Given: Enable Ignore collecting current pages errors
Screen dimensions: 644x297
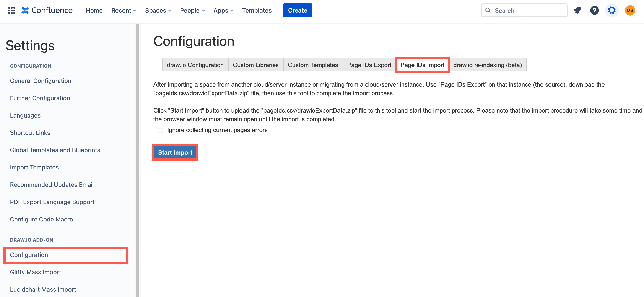Looking at the screenshot, I should tap(160, 130).
